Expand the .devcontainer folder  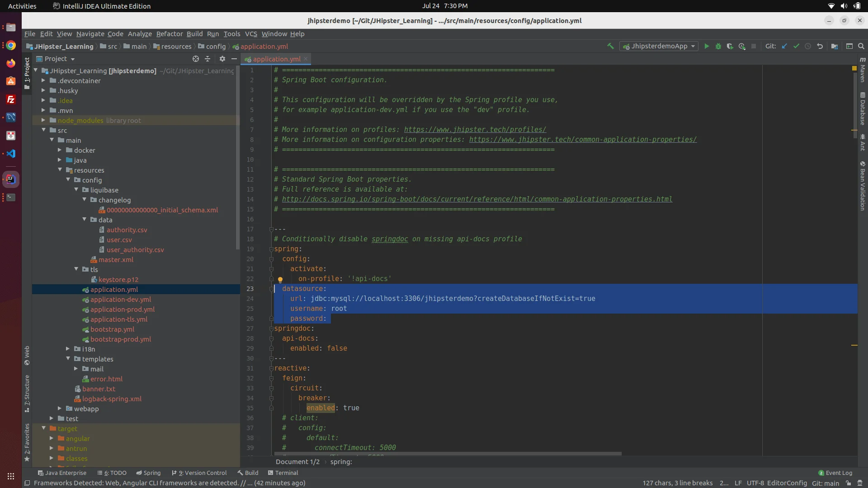point(43,80)
